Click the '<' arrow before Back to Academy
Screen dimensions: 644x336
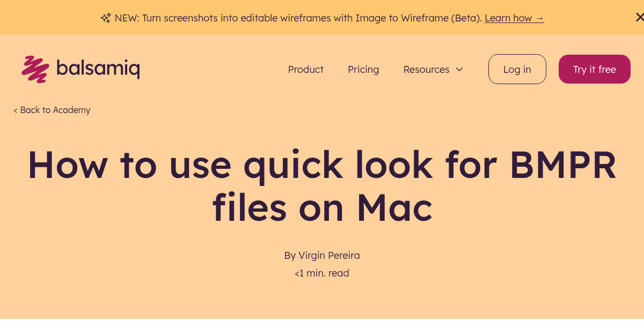(x=15, y=110)
